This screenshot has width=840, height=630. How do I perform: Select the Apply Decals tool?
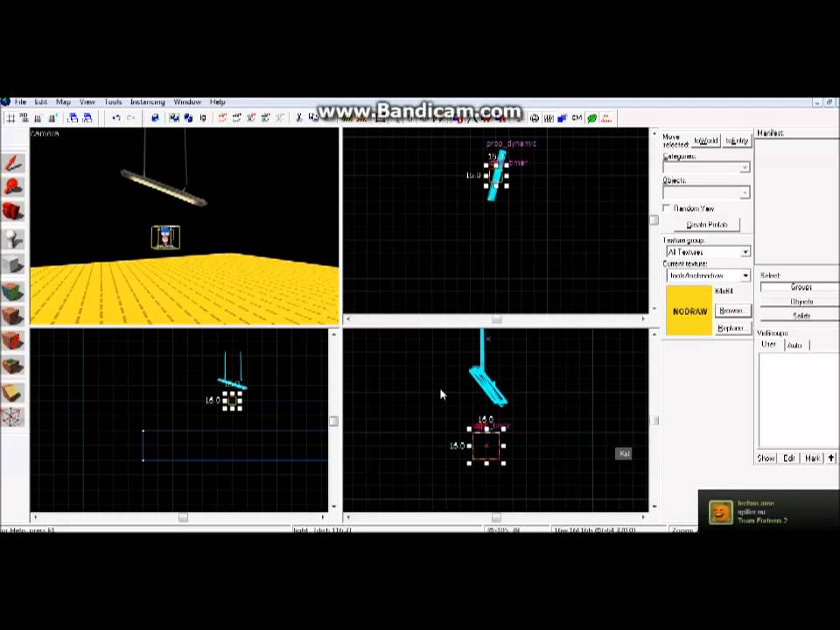pyautogui.click(x=14, y=340)
